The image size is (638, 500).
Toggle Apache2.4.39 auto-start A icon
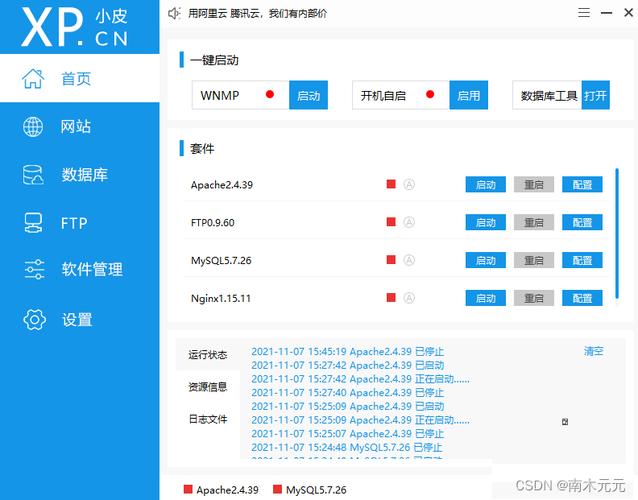(409, 184)
